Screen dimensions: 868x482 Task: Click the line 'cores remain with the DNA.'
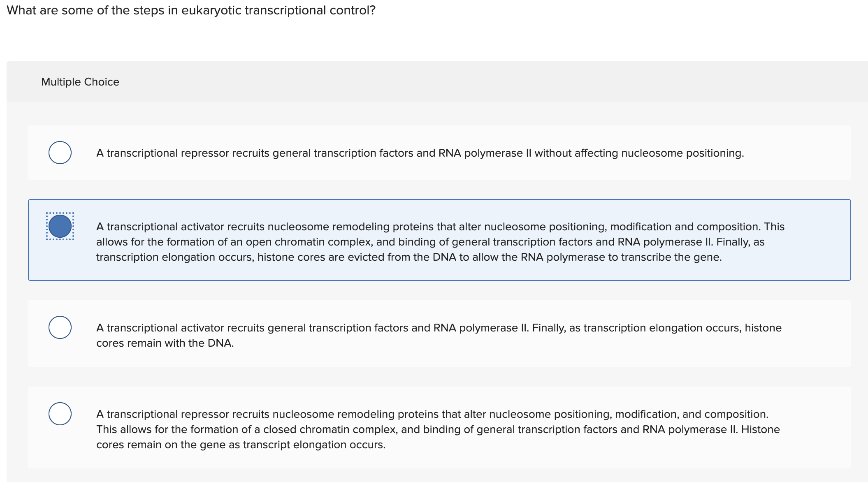tap(165, 343)
